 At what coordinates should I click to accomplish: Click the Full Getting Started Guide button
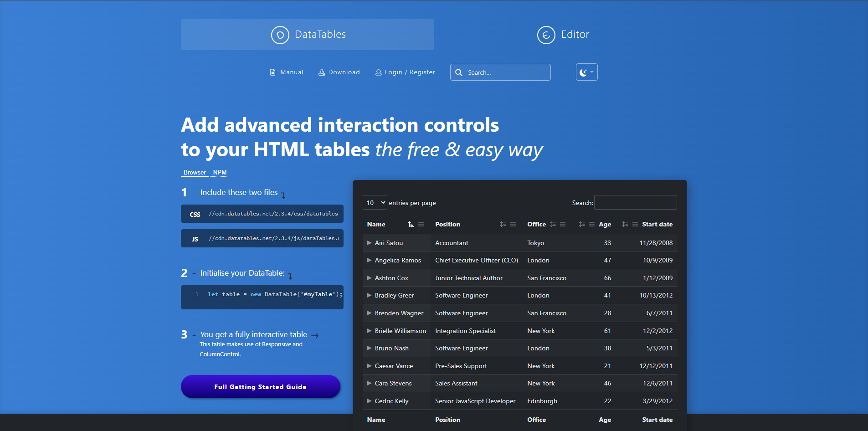(x=261, y=387)
